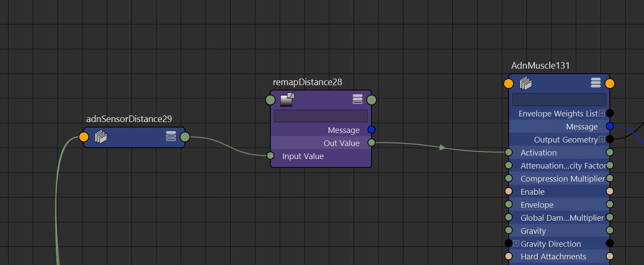644x265 pixels.
Task: Select the Hard Attachments attribute label
Action: click(553, 257)
